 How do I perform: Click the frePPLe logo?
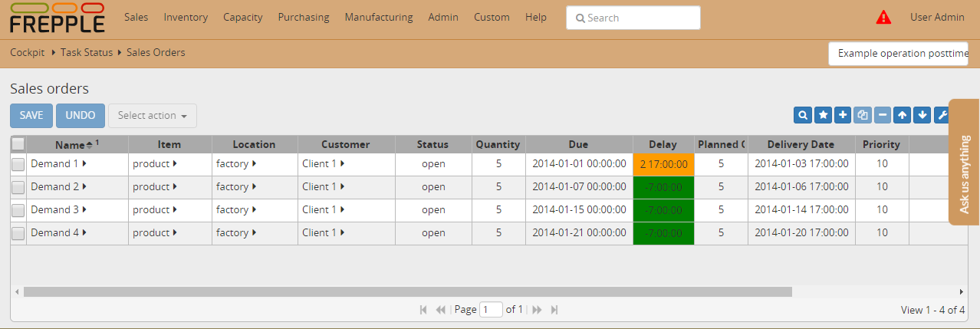[x=58, y=18]
